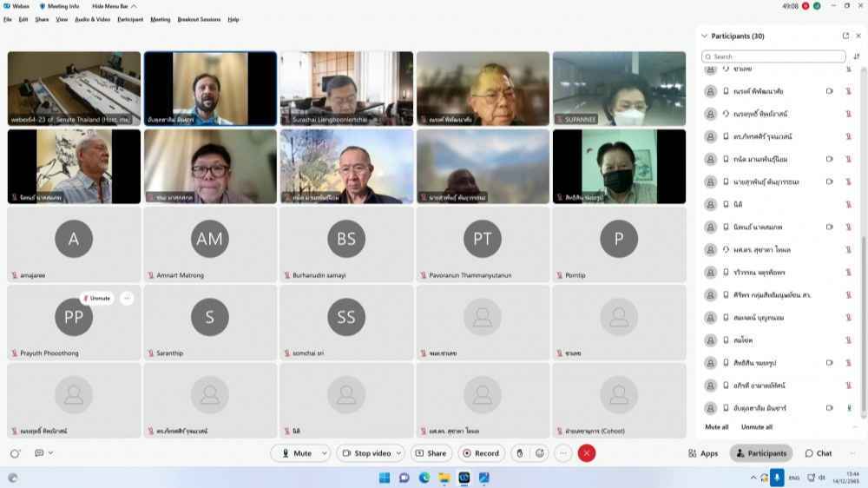Screen dimensions: 868x488
Task: Pop out the Participants panel
Action: pyautogui.click(x=845, y=36)
